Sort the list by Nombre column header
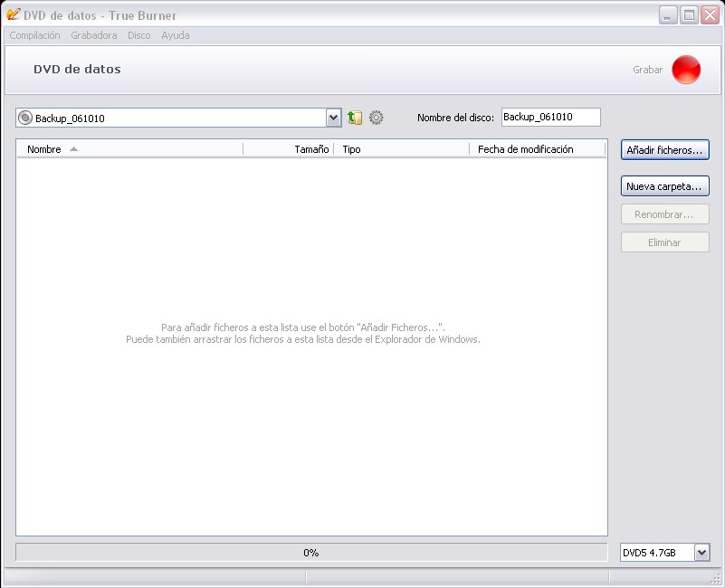 [x=130, y=149]
